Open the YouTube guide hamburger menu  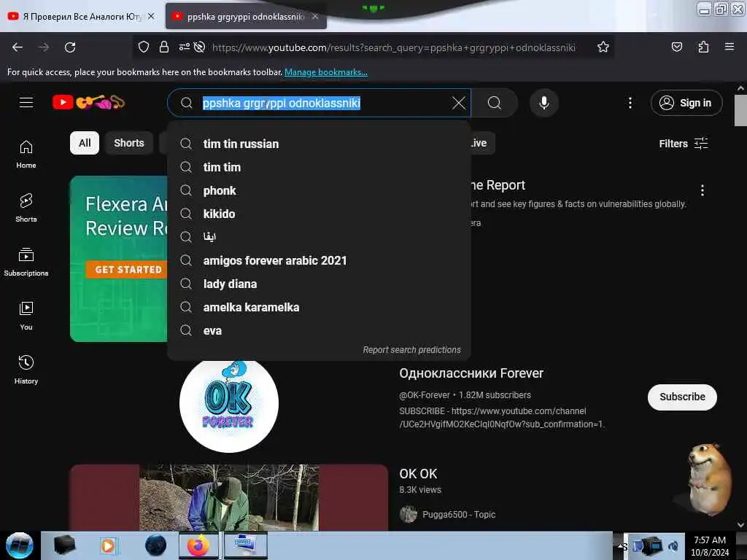tap(26, 102)
